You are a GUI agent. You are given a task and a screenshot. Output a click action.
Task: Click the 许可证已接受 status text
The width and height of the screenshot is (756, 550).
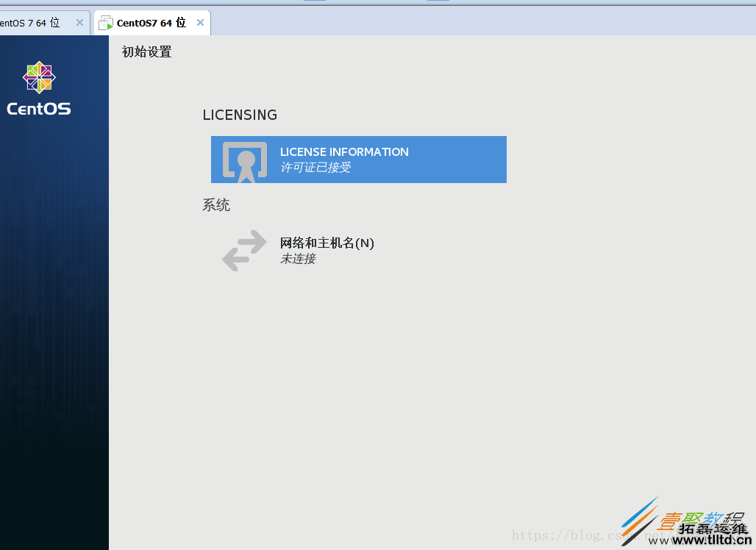(315, 167)
